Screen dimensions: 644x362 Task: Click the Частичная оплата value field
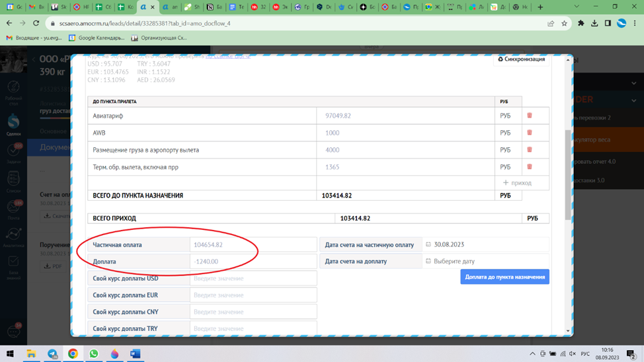[x=253, y=244]
